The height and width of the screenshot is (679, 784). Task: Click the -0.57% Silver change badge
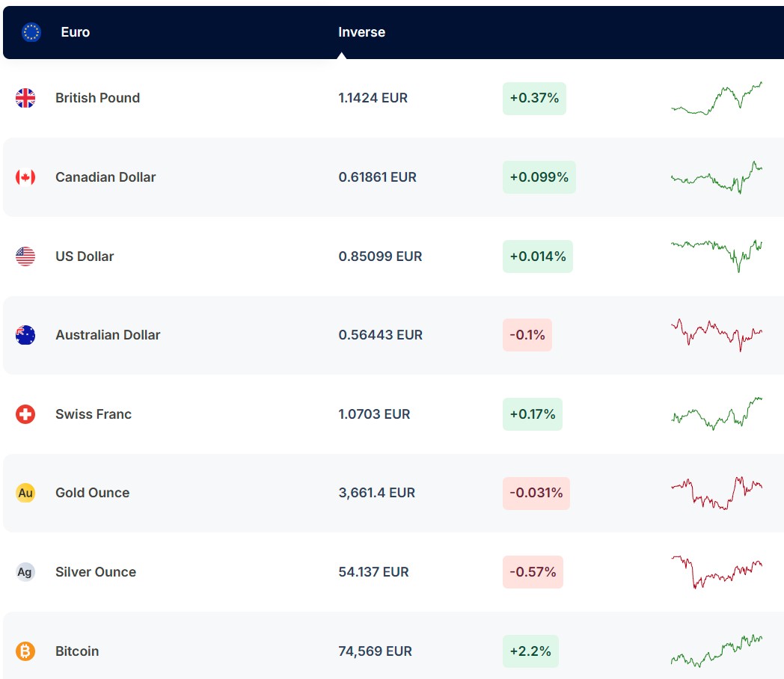point(533,572)
